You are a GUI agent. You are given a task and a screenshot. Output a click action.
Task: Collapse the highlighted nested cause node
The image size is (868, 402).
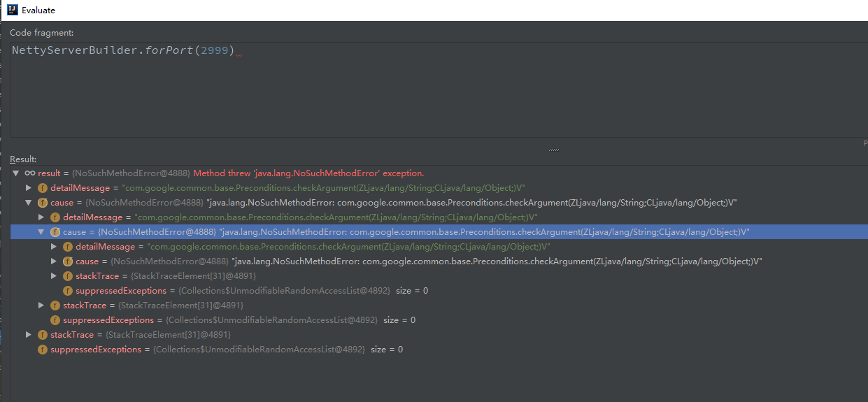(x=41, y=232)
